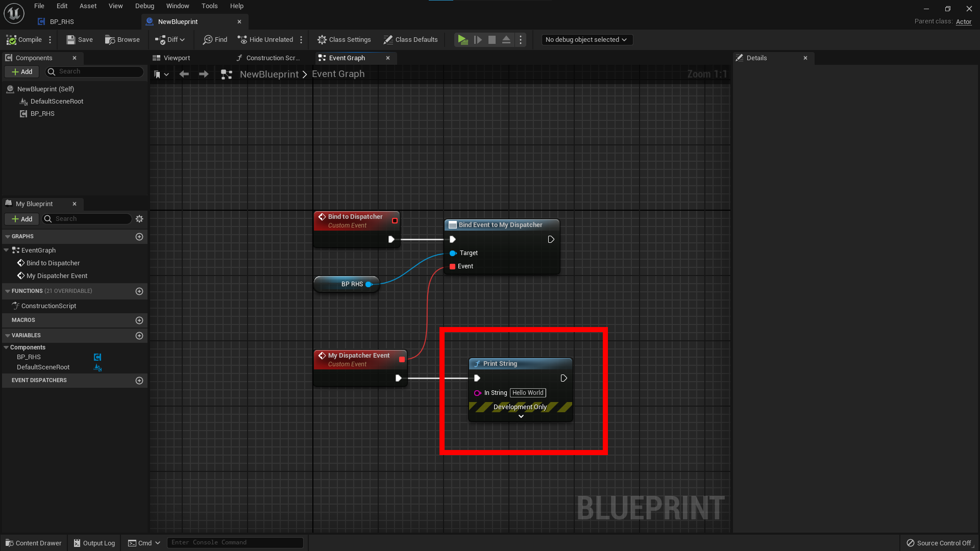
Task: Click the BP_RHS variable type icon
Action: 97,357
